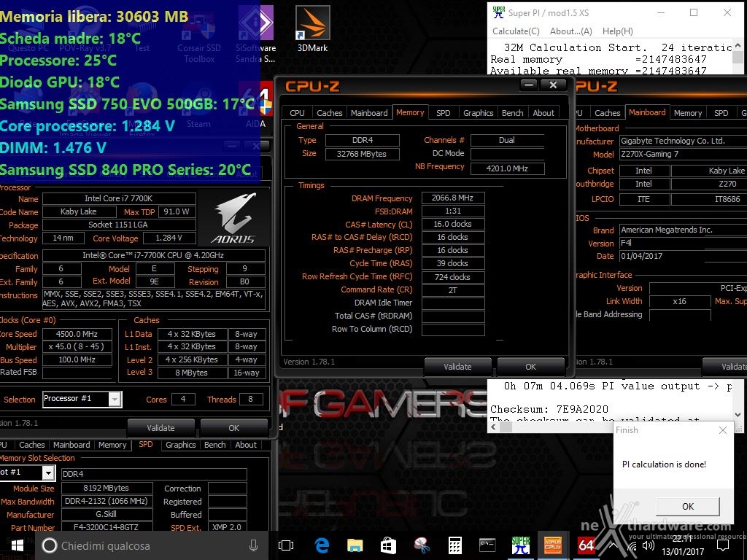The width and height of the screenshot is (747, 560).
Task: Launch Microsoft Edge from the taskbar
Action: coord(322,545)
